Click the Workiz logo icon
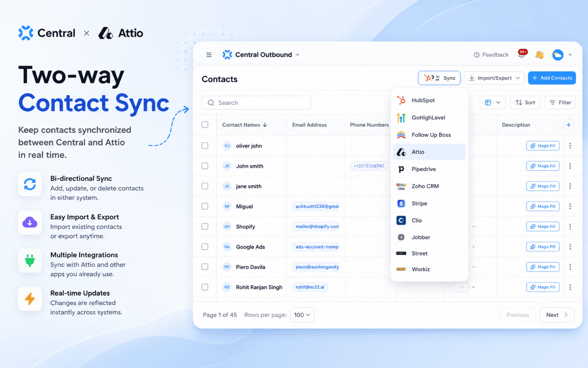The image size is (588, 368). point(401,269)
